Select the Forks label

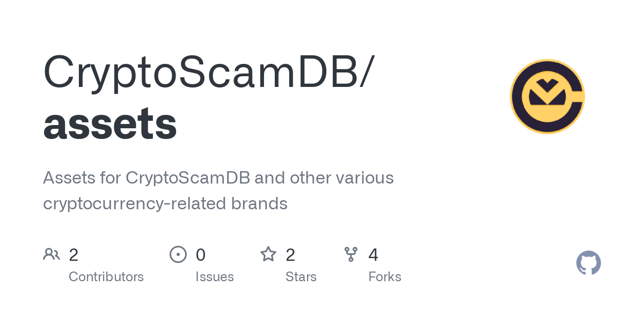[385, 277]
